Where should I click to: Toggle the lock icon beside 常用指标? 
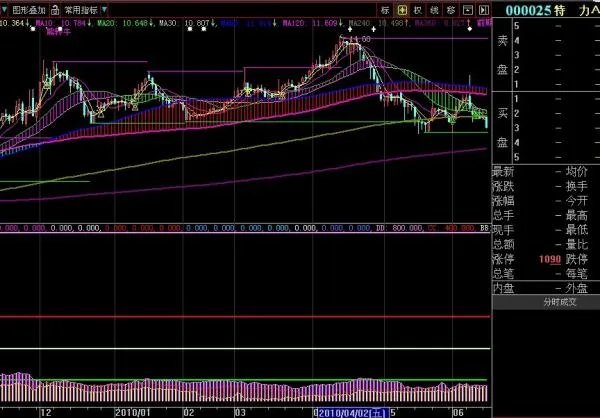56,10
